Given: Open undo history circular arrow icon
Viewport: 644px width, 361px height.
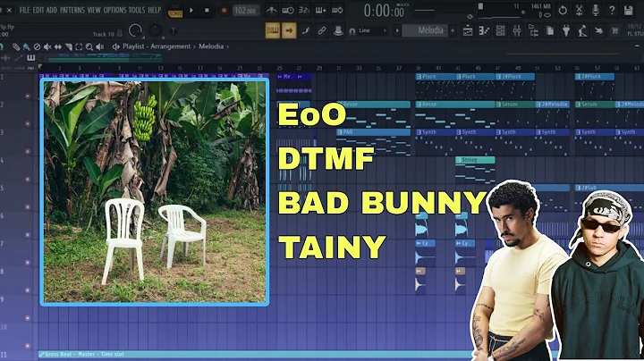Looking at the screenshot, I should click(x=563, y=10).
